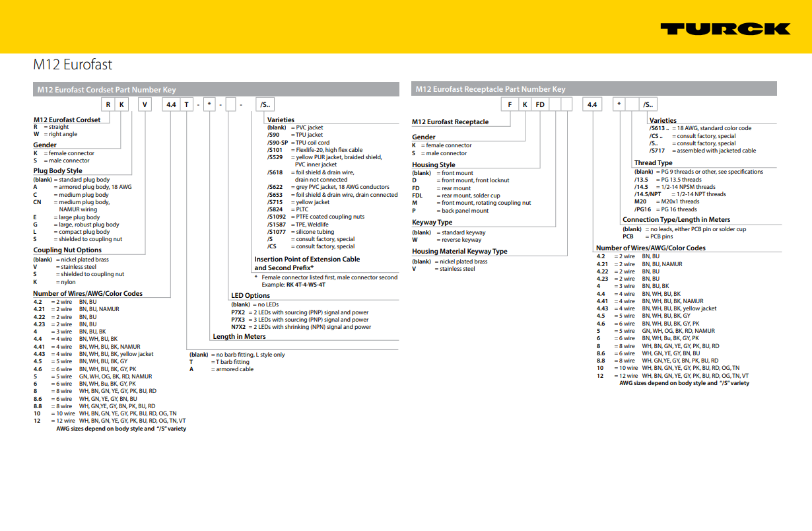Click "PCB = PCB pins" entry
Image resolution: width=812 pixels, height=531 pixels.
(x=648, y=236)
